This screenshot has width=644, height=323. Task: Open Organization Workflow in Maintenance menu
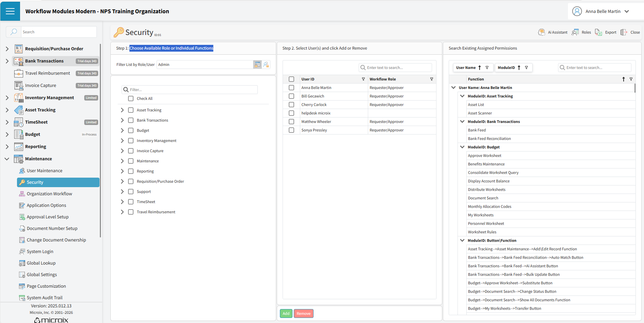click(x=49, y=194)
